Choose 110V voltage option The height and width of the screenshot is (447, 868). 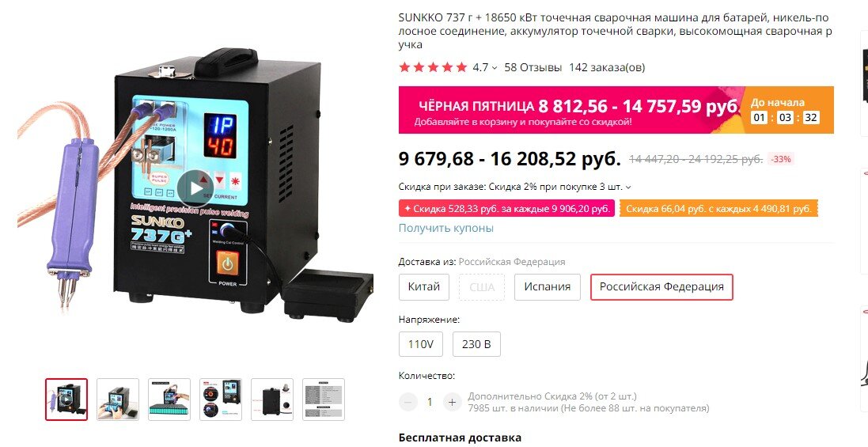click(x=421, y=344)
